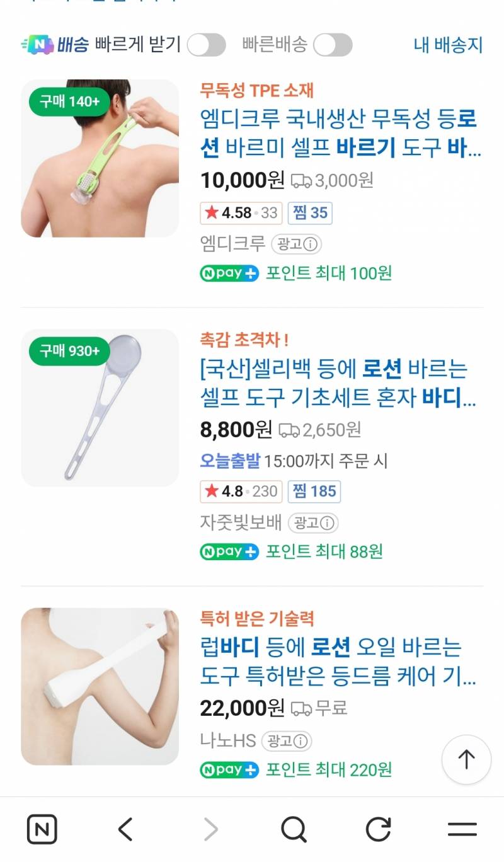
Task: Open ad info via 광고 icon on 자줏빛보배
Action: click(x=314, y=523)
